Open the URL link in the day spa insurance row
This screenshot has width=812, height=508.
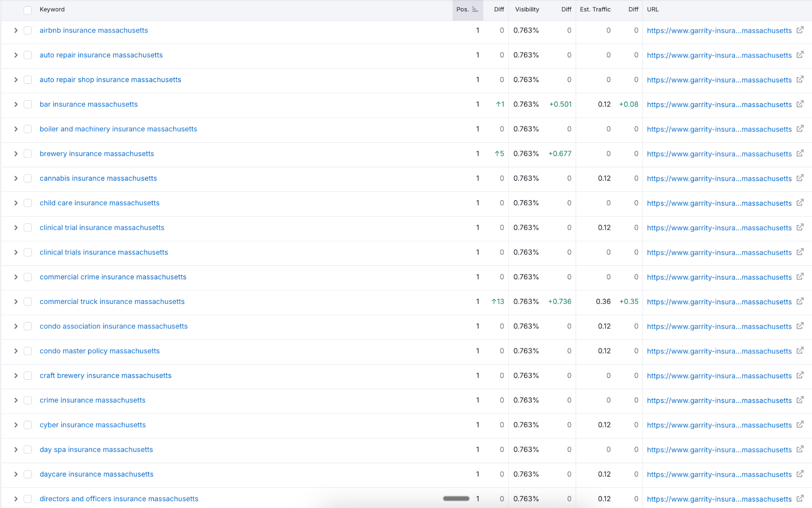(719, 450)
